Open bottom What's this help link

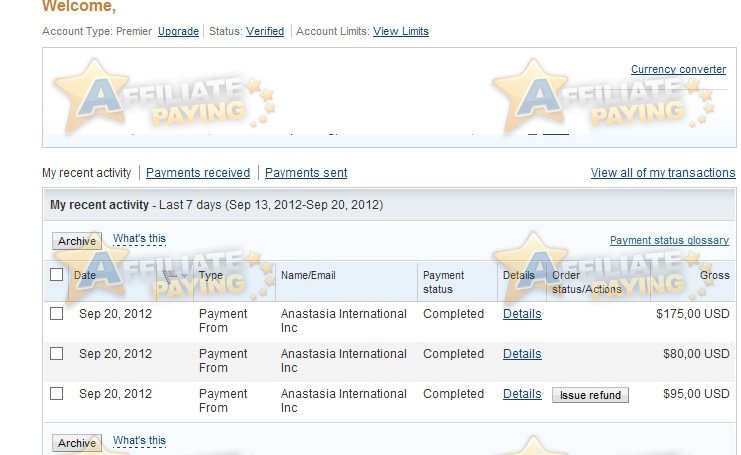(139, 440)
